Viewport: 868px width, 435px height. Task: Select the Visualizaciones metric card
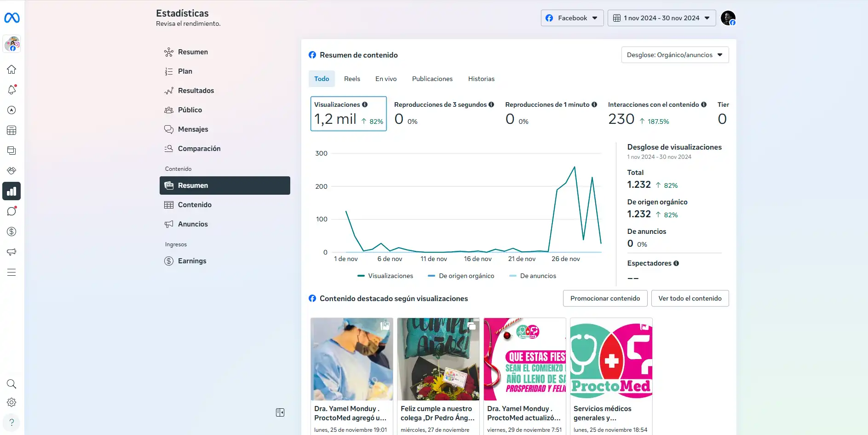pos(348,114)
